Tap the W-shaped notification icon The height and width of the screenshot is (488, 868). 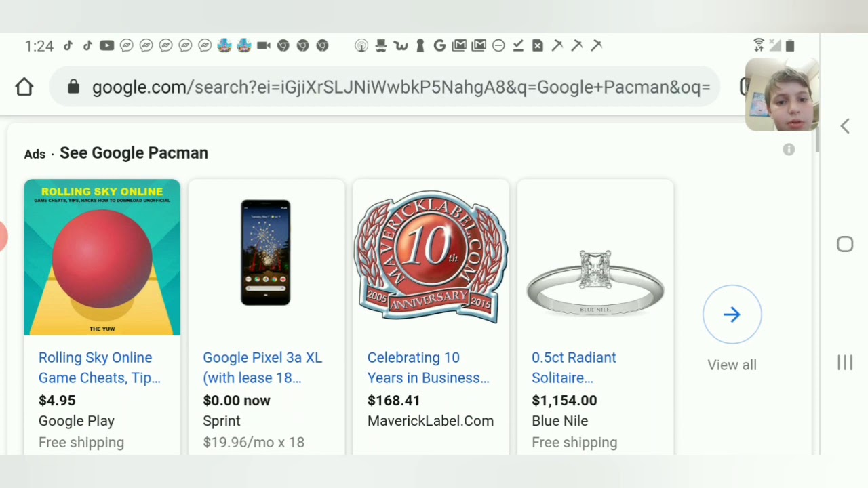click(x=401, y=45)
